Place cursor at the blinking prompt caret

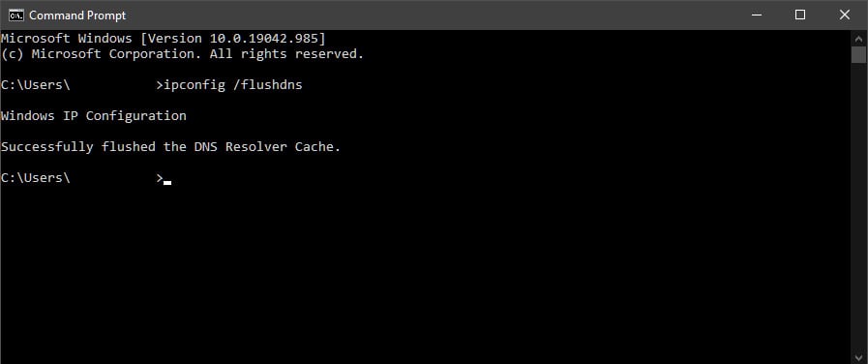point(167,182)
